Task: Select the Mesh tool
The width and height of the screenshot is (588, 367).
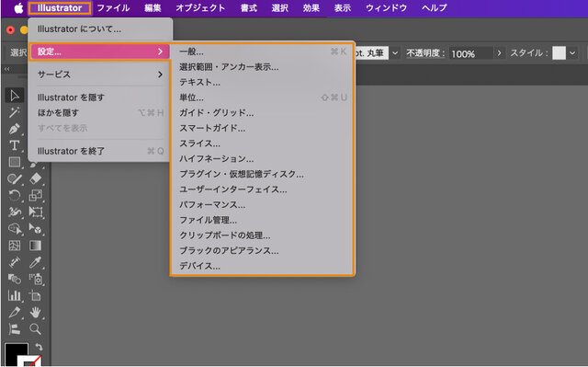Action: 15,246
